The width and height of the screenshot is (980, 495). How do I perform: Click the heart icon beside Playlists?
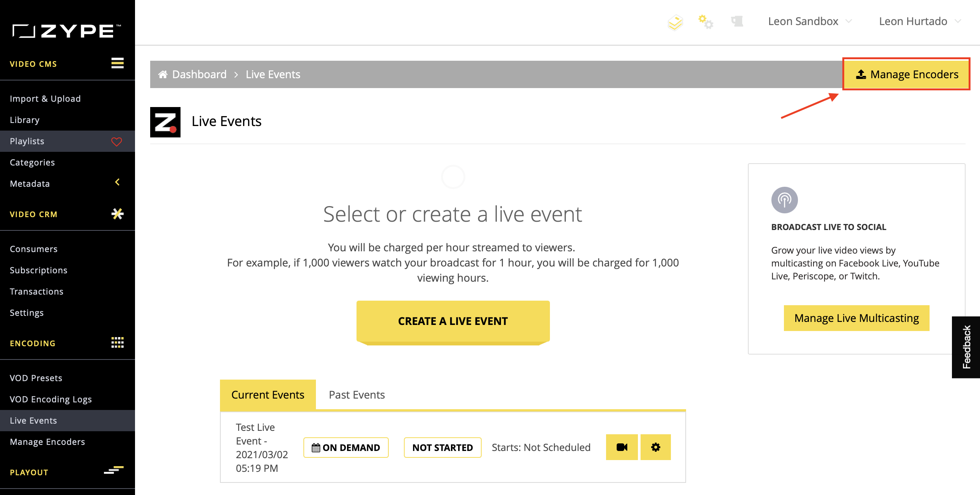pyautogui.click(x=116, y=142)
